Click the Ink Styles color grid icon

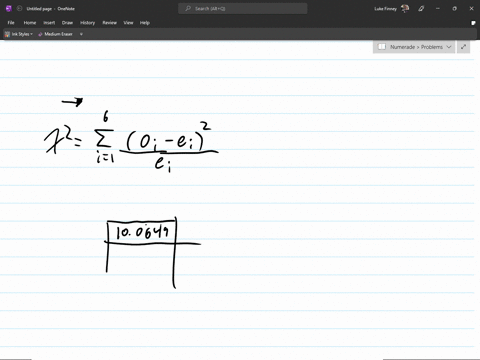click(x=7, y=34)
